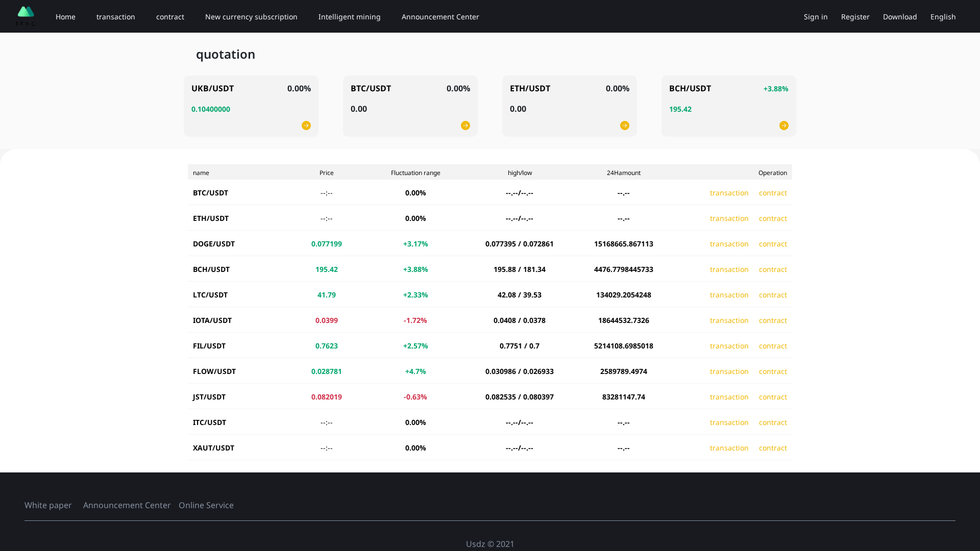Image resolution: width=980 pixels, height=551 pixels.
Task: Click transaction link for FLOW/USDT row
Action: click(x=729, y=371)
